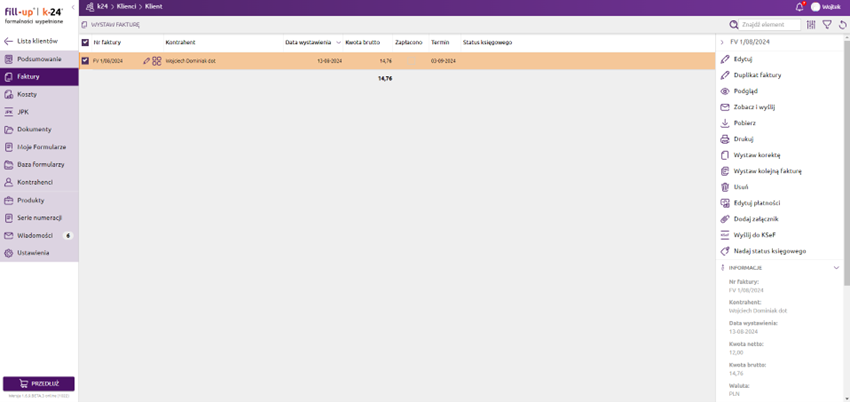850x402 pixels.
Task: Open Faktury in the sidebar
Action: 39,77
